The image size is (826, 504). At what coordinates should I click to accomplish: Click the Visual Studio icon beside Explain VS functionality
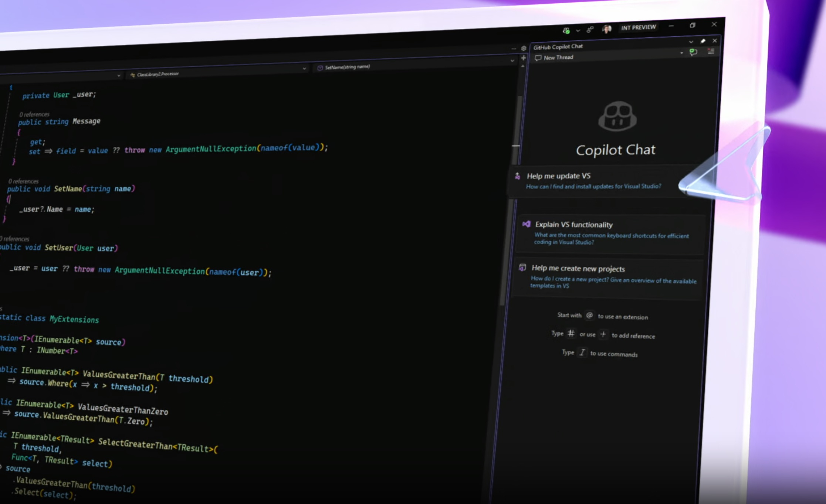pos(527,224)
